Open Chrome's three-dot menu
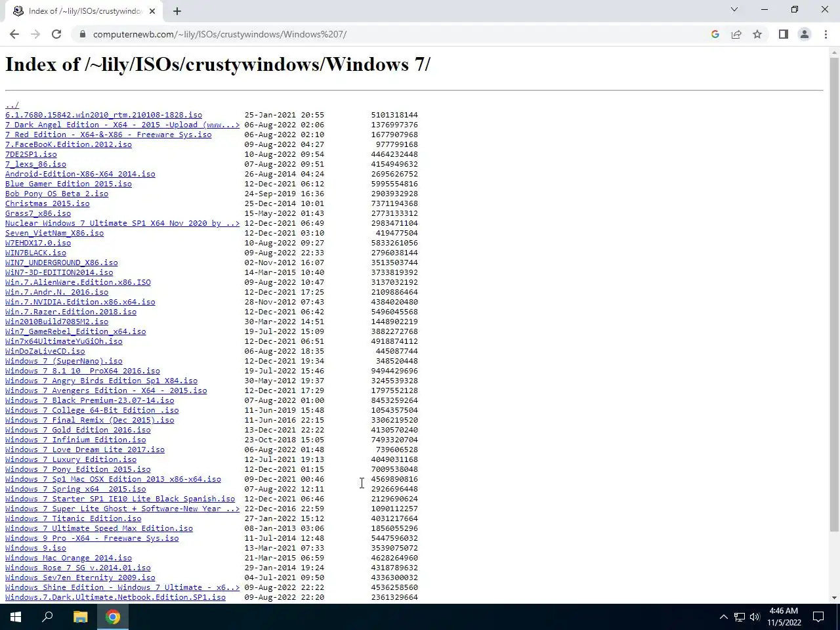 (826, 34)
